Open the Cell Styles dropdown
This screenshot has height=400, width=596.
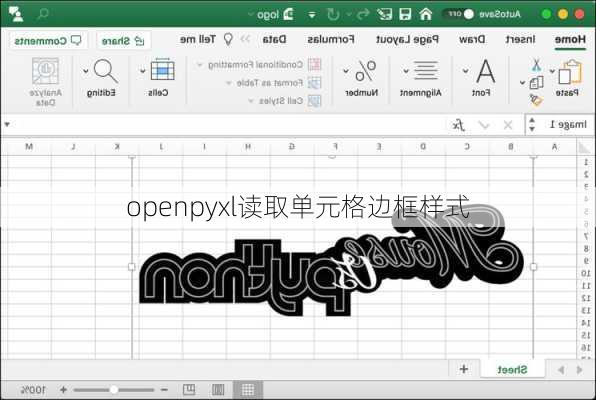pyautogui.click(x=250, y=101)
